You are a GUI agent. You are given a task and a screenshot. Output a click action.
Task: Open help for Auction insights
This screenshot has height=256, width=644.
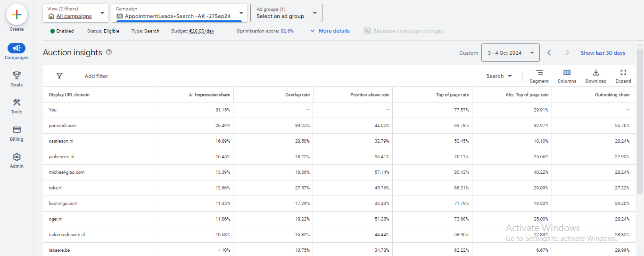tap(109, 52)
